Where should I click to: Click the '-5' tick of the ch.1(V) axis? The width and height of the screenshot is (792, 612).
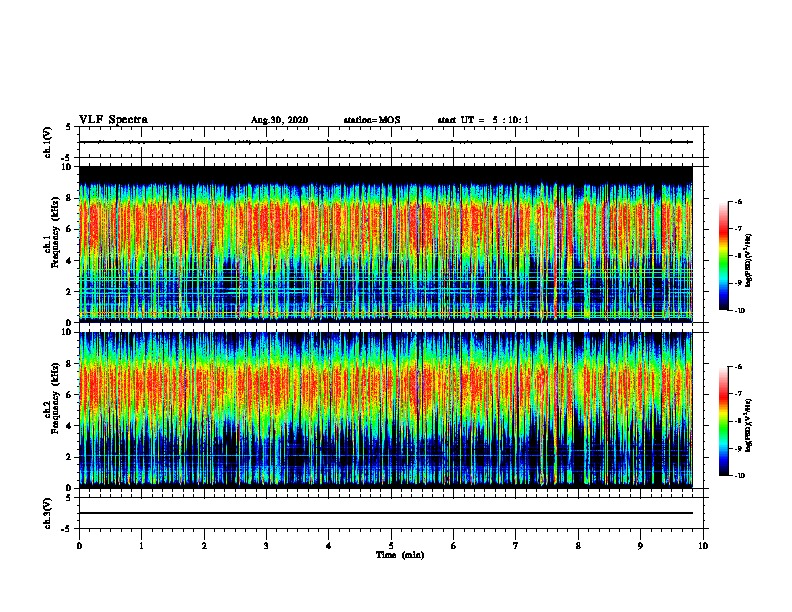click(x=67, y=158)
